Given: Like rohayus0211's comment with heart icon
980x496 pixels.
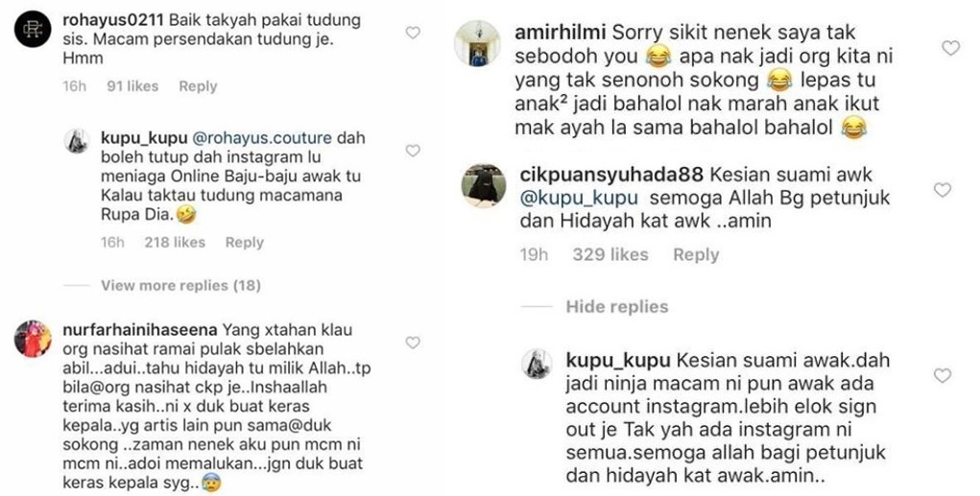Looking at the screenshot, I should pyautogui.click(x=413, y=33).
